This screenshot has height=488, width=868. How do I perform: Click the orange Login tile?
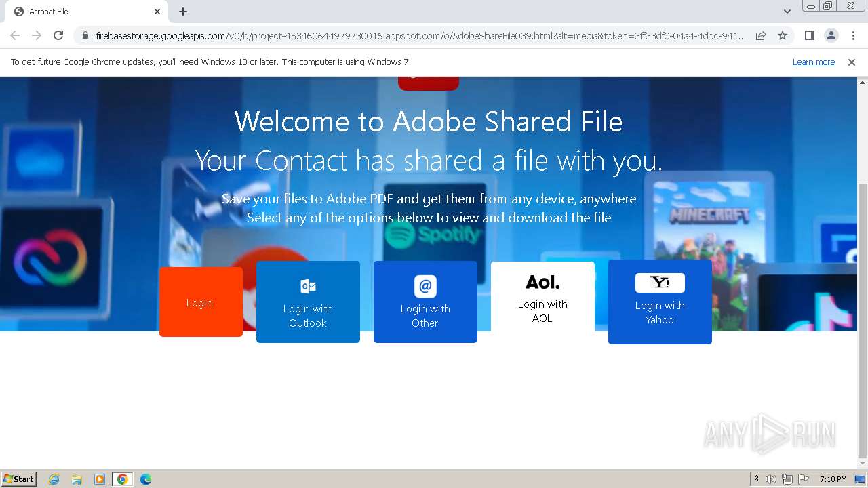coord(201,302)
